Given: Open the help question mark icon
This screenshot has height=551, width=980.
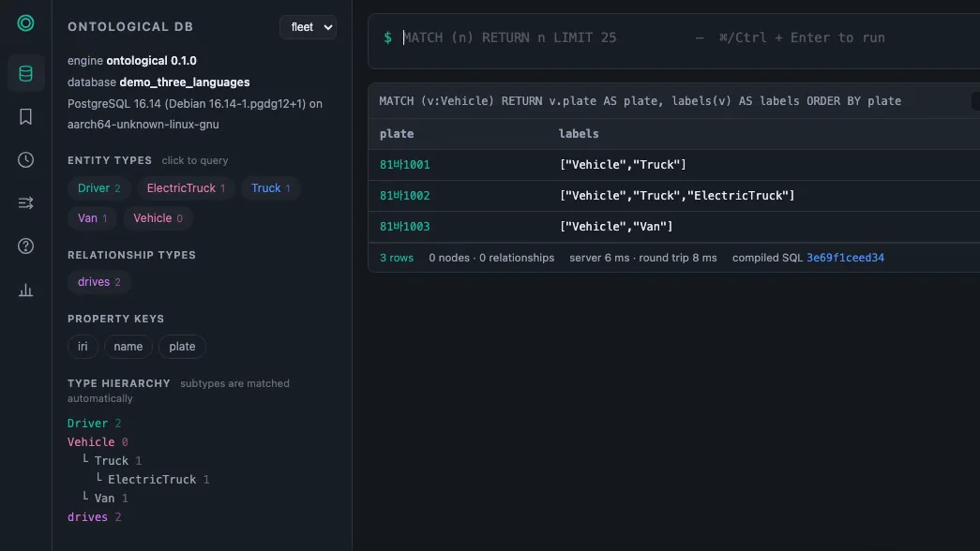Looking at the screenshot, I should pyautogui.click(x=25, y=246).
